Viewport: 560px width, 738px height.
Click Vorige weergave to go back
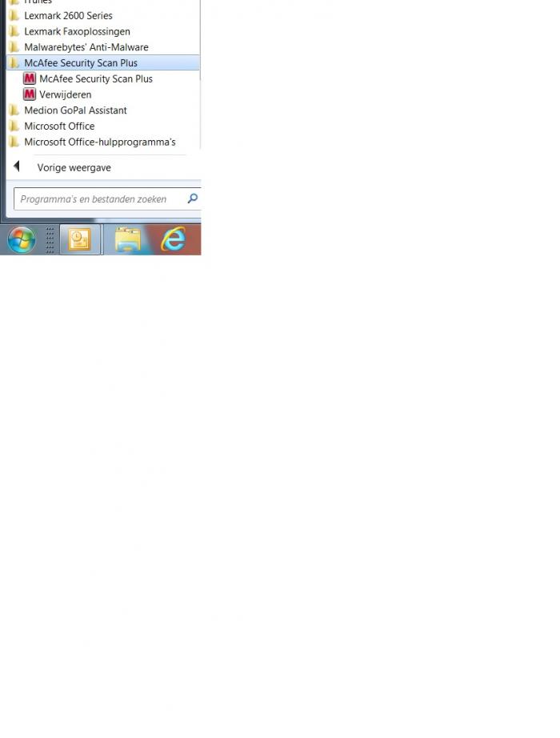pos(74,167)
